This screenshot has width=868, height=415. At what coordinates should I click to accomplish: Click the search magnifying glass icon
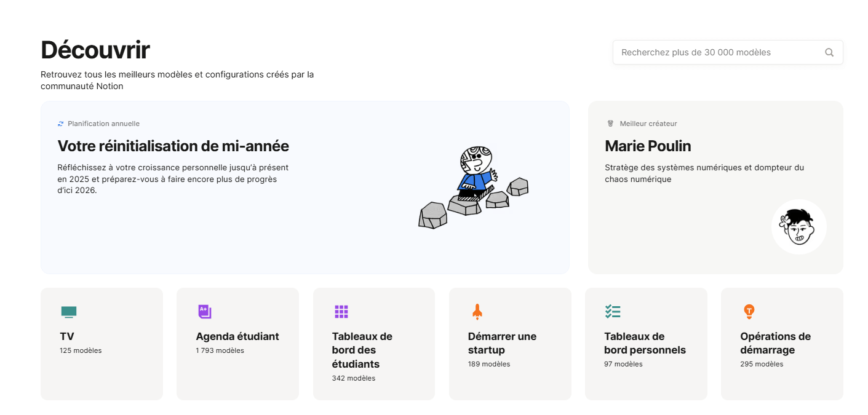(829, 52)
